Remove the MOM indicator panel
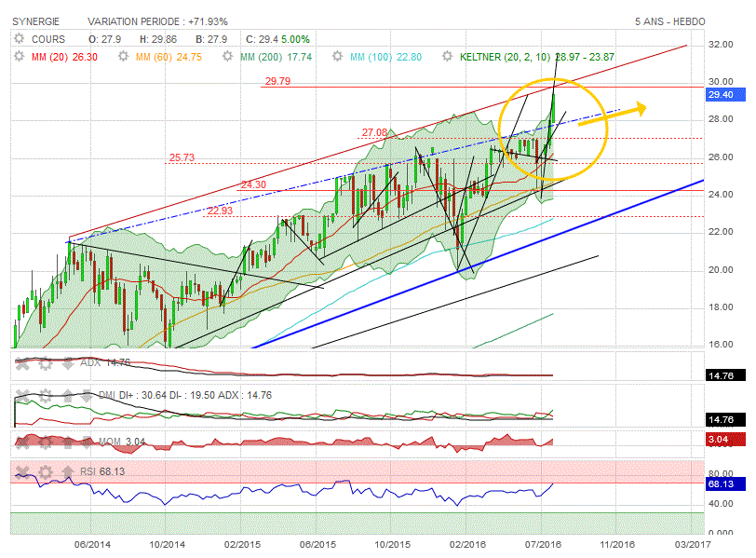This screenshot has width=756, height=558. point(22,442)
